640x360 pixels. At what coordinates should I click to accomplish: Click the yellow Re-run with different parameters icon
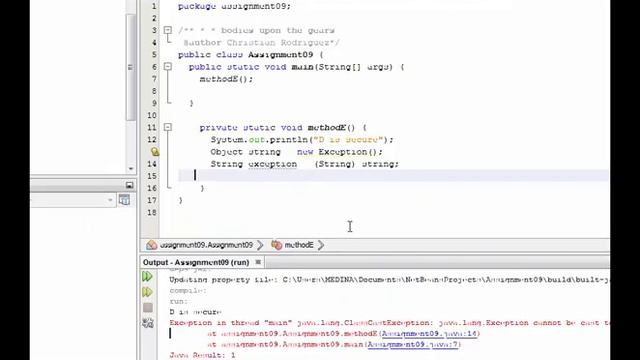pyautogui.click(x=147, y=292)
